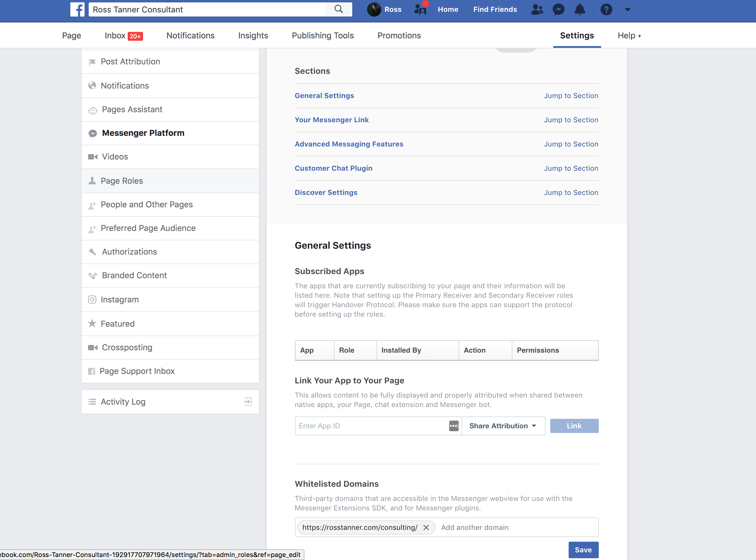Open the Publishing Tools tab
Image resolution: width=756 pixels, height=560 pixels.
coord(322,36)
